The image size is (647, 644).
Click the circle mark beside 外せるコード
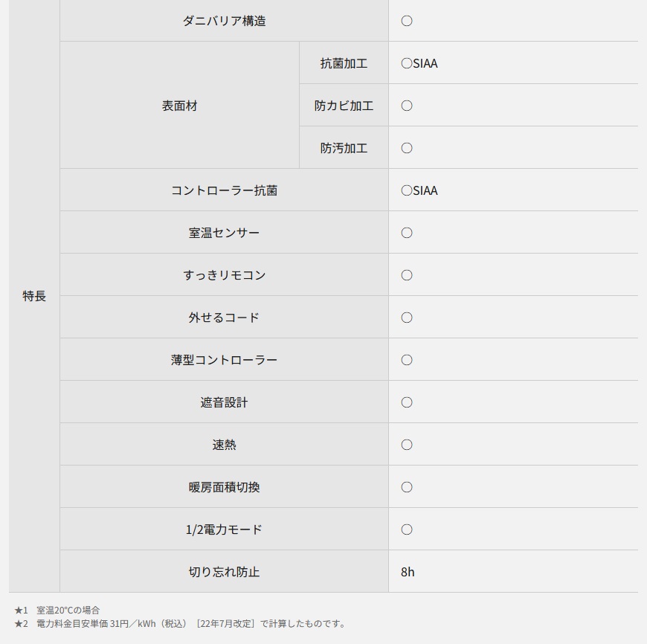(x=407, y=318)
